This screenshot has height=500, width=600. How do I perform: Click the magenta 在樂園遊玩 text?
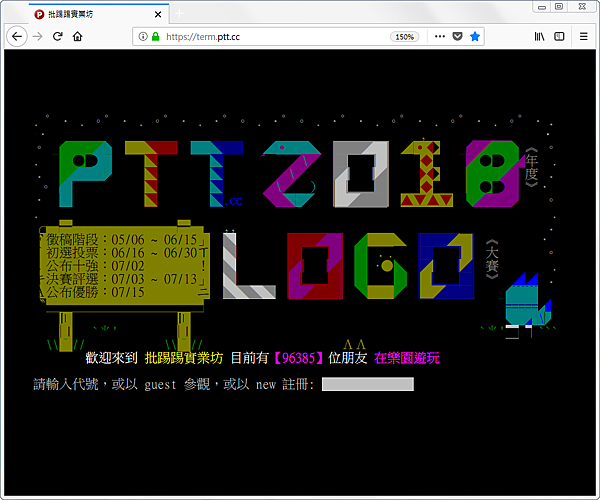407,358
